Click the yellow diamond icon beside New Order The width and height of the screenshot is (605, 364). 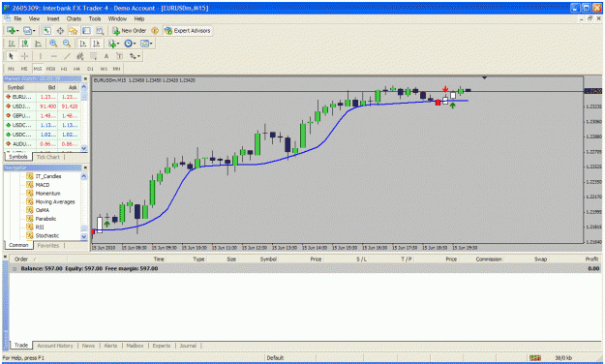coord(155,30)
